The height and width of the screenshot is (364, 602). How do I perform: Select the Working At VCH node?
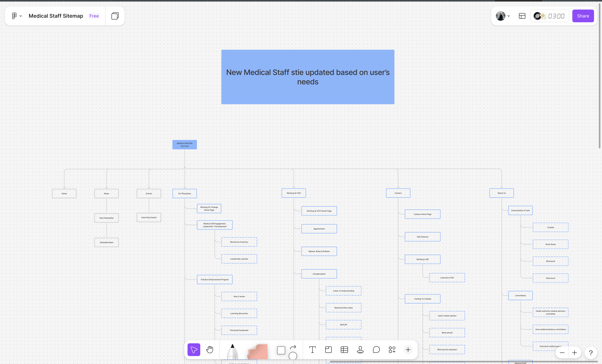294,193
